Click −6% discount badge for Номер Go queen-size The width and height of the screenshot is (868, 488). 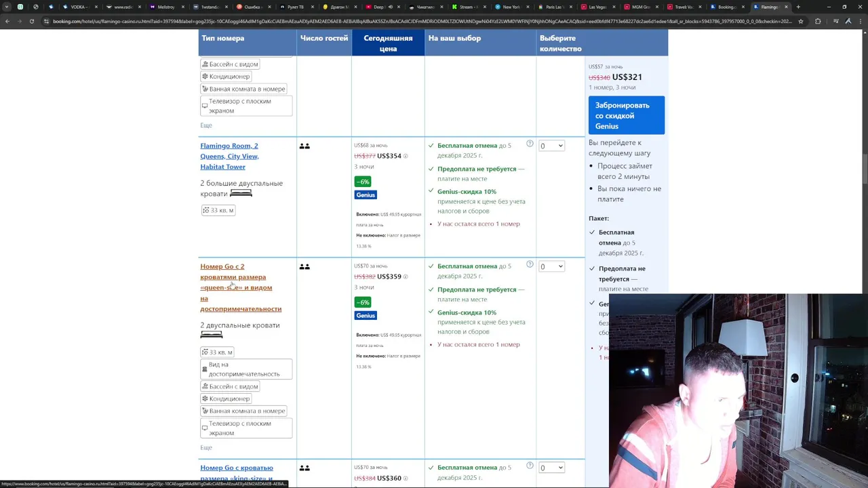click(363, 302)
